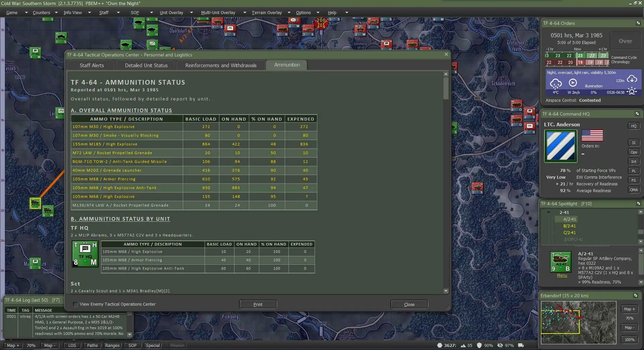Open the Counters menu dropdown arrow
Image resolution: width=644 pixels, height=350 pixels.
[x=56, y=13]
